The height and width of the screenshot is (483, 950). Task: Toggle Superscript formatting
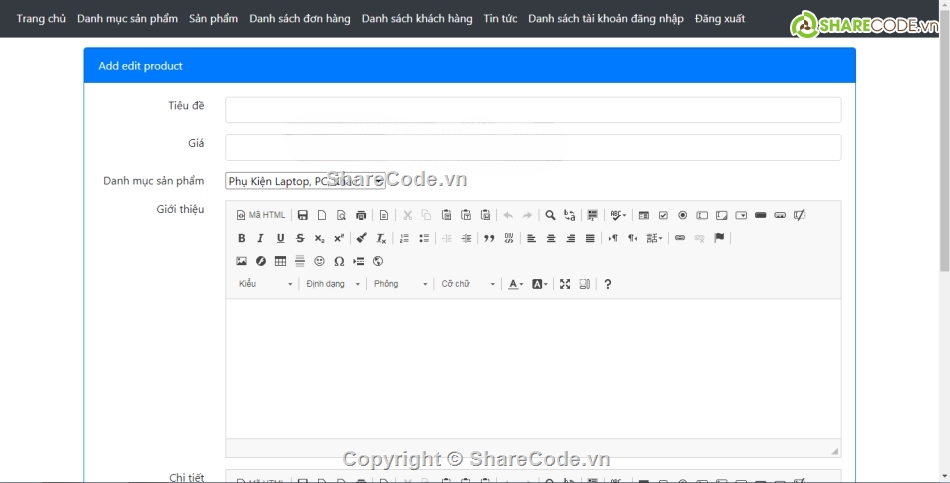[x=339, y=238]
